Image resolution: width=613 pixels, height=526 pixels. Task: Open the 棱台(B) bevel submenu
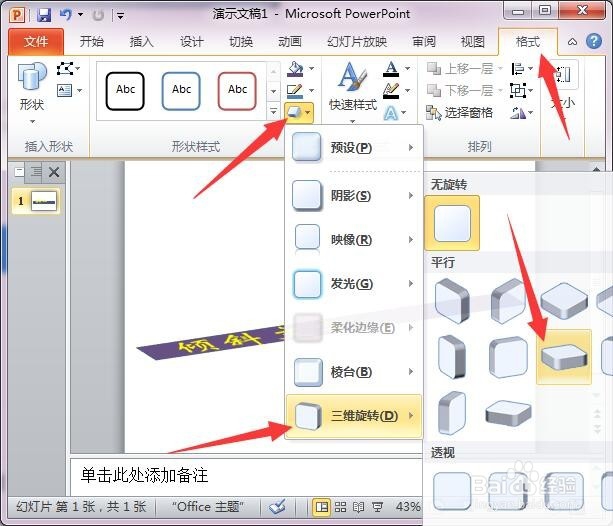pos(354,372)
